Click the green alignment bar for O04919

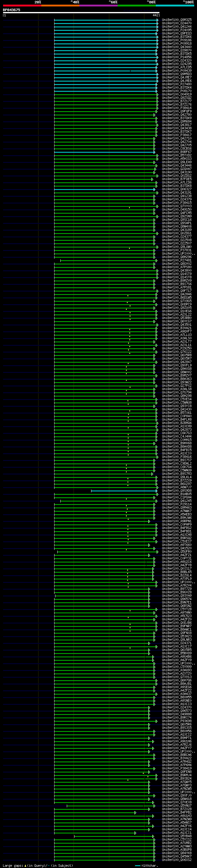pyautogui.click(x=106, y=94)
